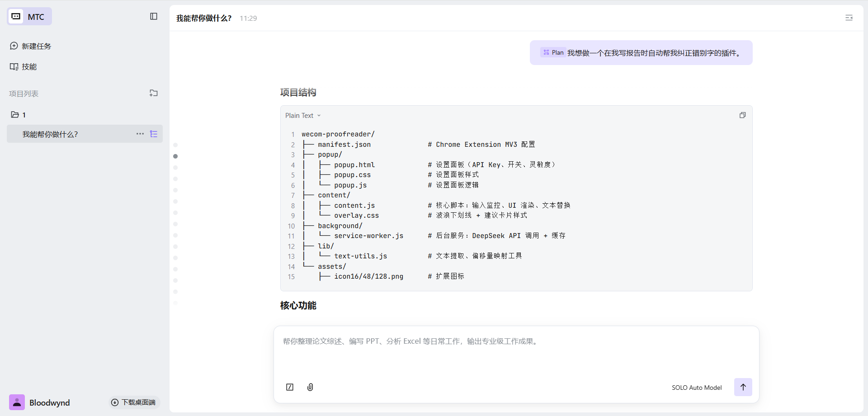
Task: Attach a file with paperclip icon
Action: pos(310,387)
